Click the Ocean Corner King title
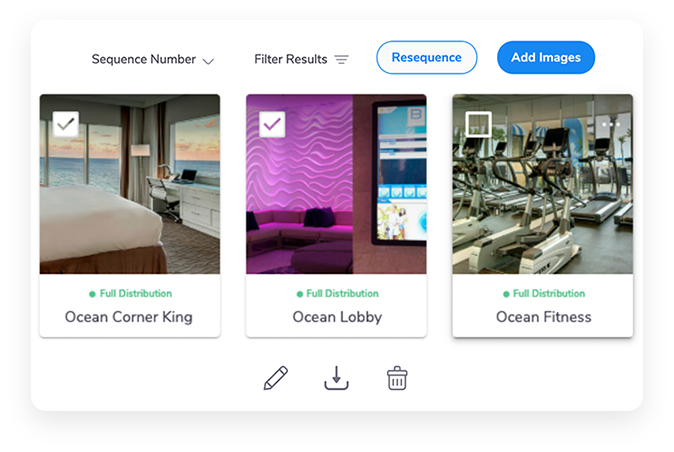Screen dimensions: 674x452 [129, 317]
